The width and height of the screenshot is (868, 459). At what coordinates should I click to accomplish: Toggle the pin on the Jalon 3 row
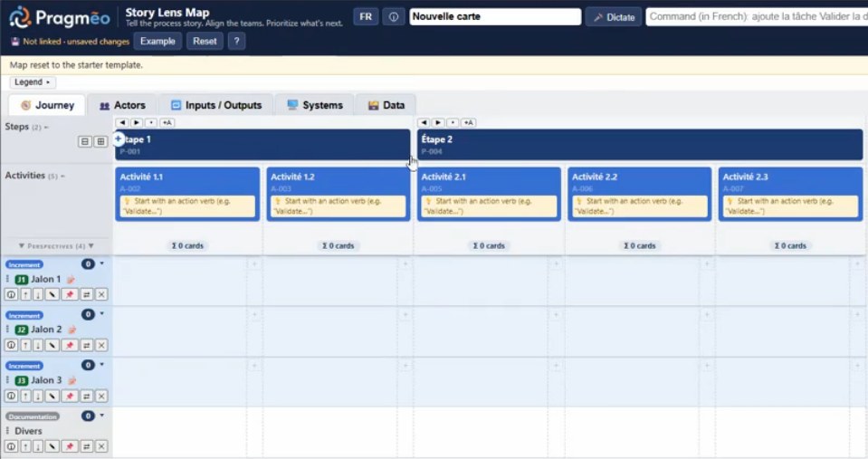(69, 397)
